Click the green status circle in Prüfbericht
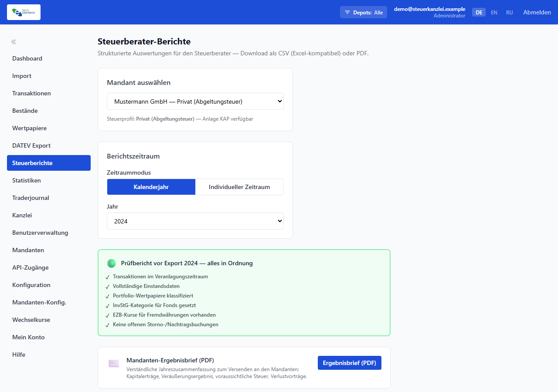This screenshot has height=392, width=558. [112, 263]
